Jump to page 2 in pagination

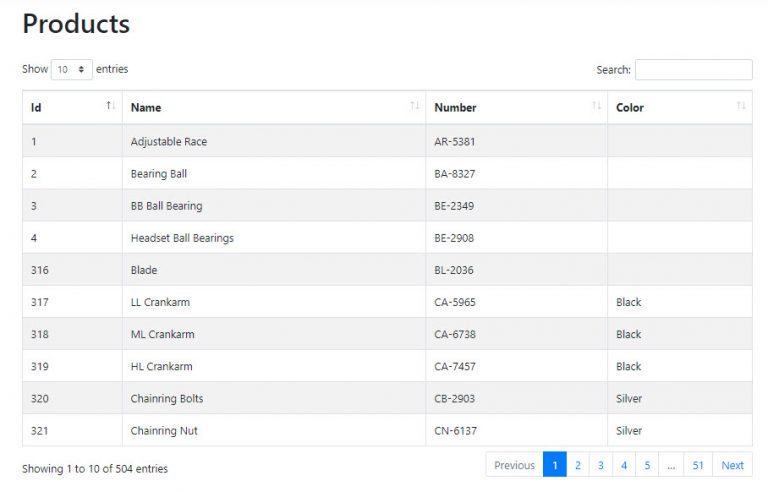(x=577, y=465)
